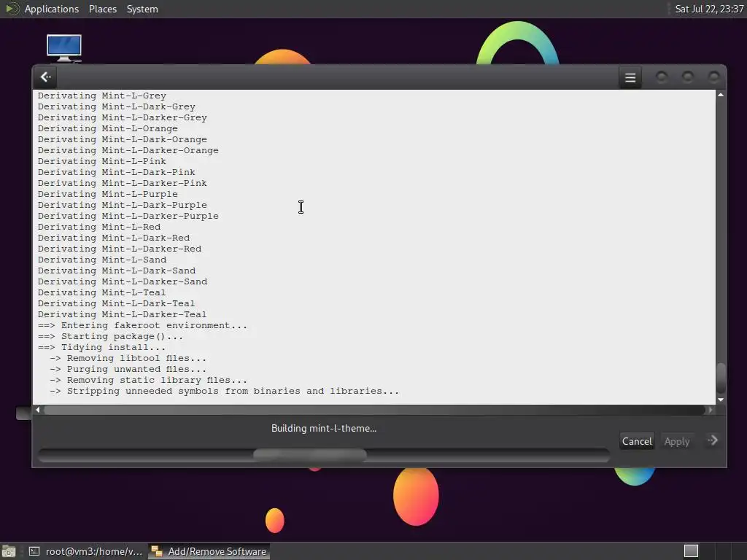Click the line 'Derivating Mint-L-Darker-Purple'
This screenshot has width=747, height=560.
(128, 216)
